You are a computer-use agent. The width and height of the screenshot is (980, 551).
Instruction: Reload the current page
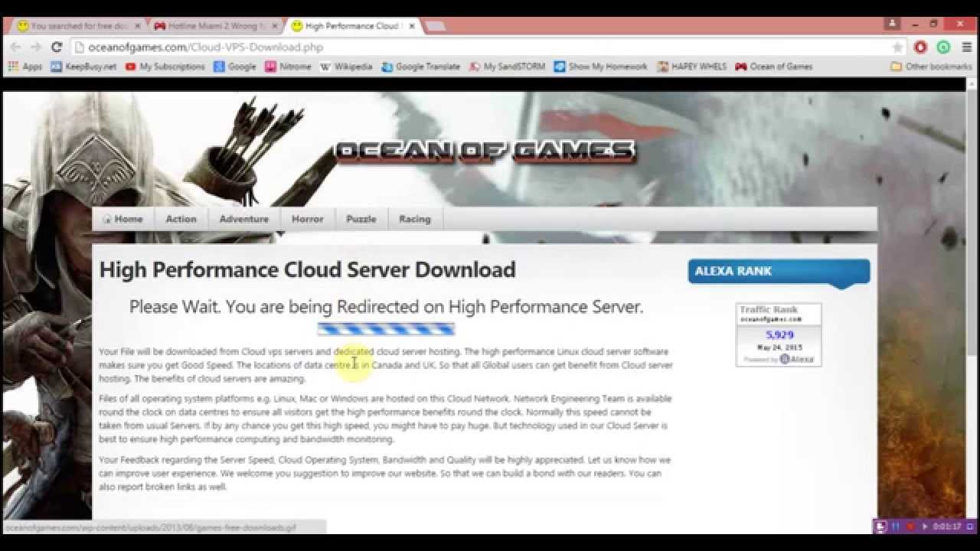(x=56, y=47)
